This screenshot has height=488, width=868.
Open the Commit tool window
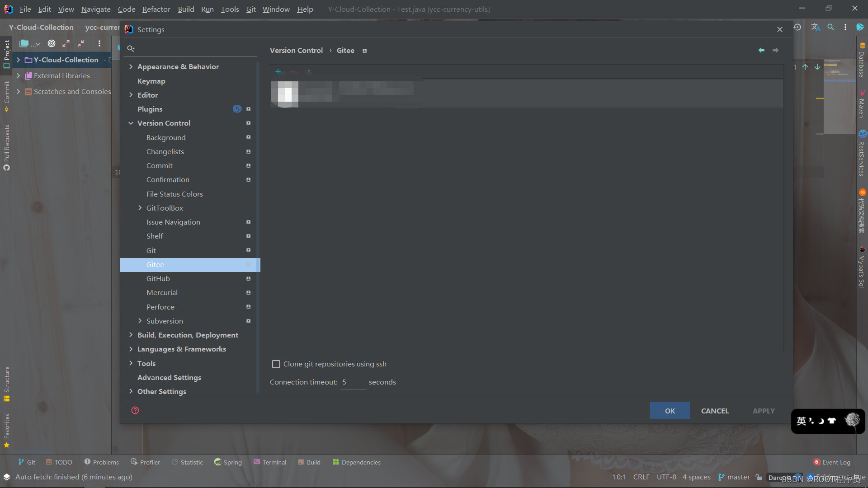7,96
